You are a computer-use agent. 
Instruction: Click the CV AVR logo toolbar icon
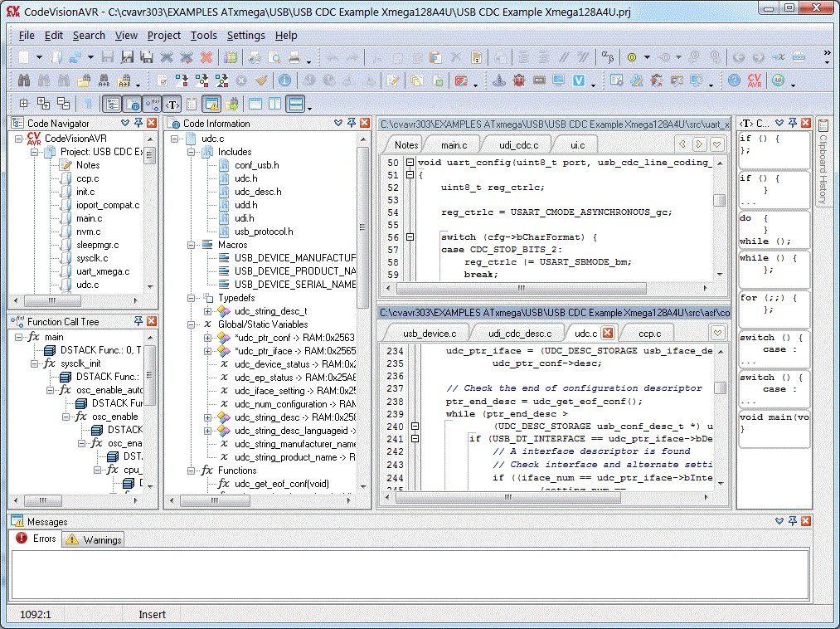point(755,80)
